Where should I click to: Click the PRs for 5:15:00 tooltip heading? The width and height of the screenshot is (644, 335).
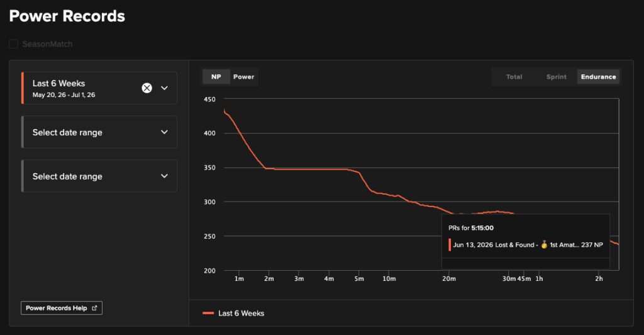pos(471,228)
